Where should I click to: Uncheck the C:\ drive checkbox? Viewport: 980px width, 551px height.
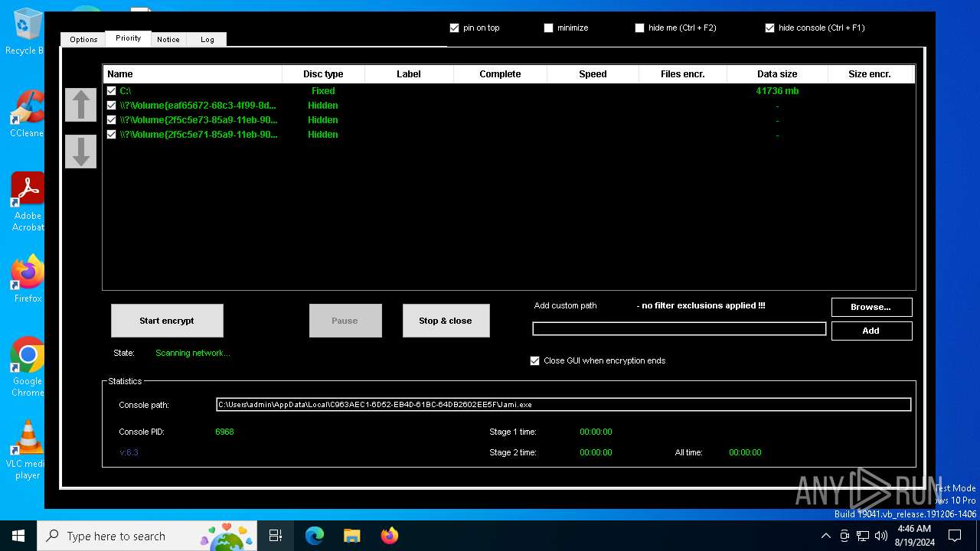click(112, 90)
